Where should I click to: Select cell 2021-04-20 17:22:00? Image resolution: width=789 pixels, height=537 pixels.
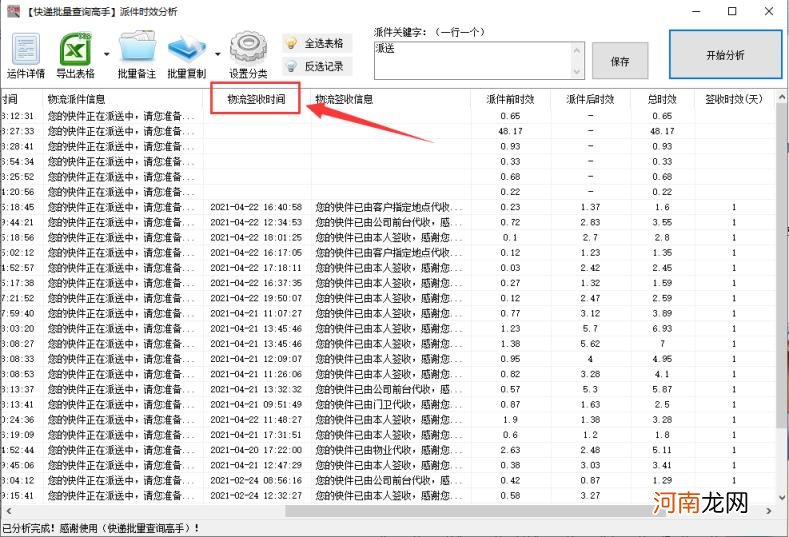[256, 450]
